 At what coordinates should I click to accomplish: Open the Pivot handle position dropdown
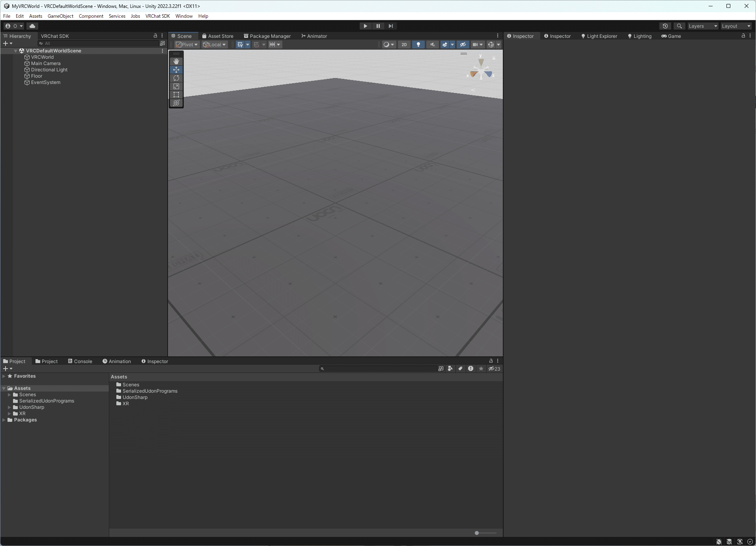tap(187, 45)
